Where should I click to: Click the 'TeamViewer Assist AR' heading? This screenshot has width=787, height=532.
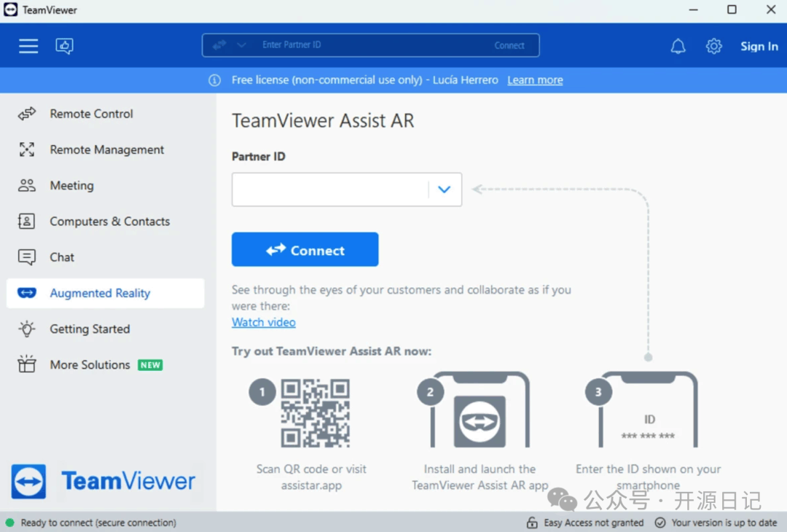(323, 121)
